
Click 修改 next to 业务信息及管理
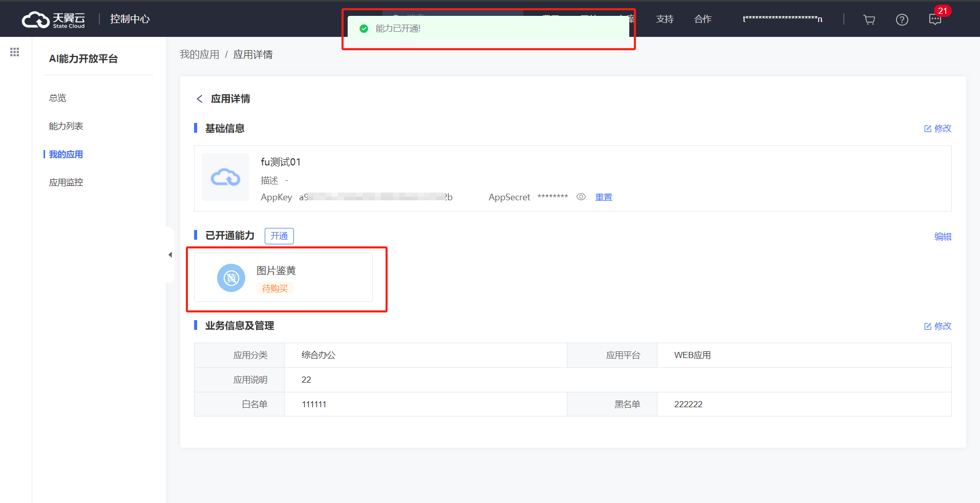coord(938,326)
